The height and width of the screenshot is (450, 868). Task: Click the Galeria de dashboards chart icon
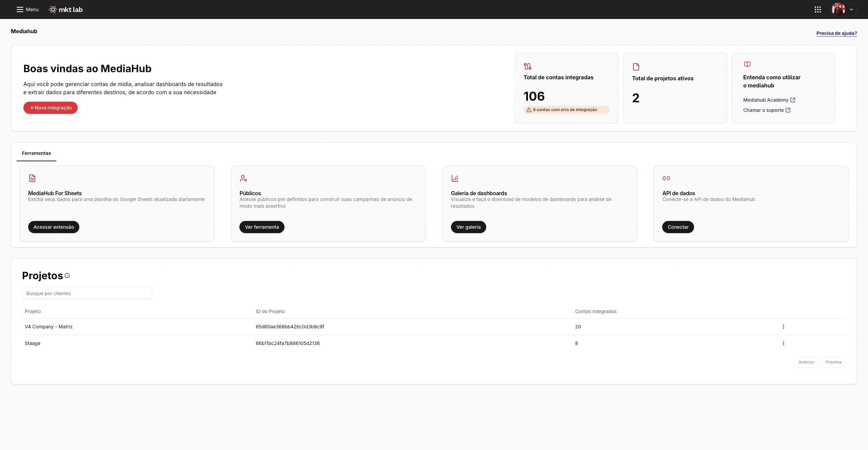click(455, 178)
